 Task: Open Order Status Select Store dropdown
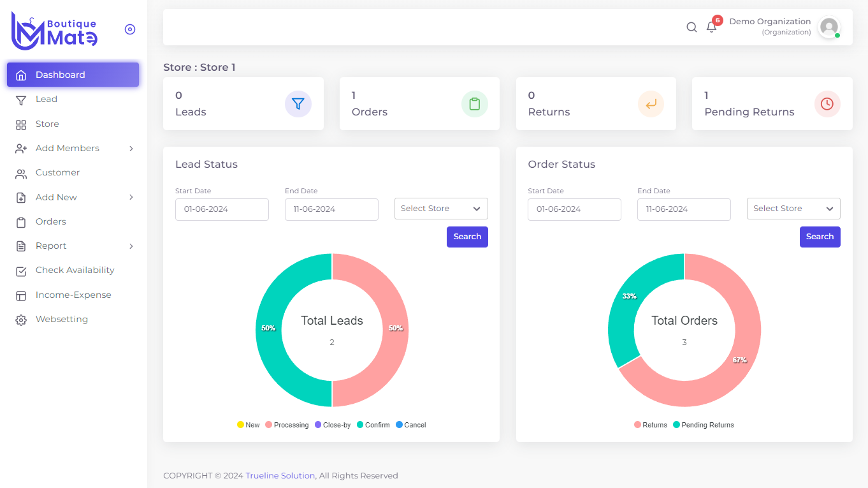pos(793,209)
